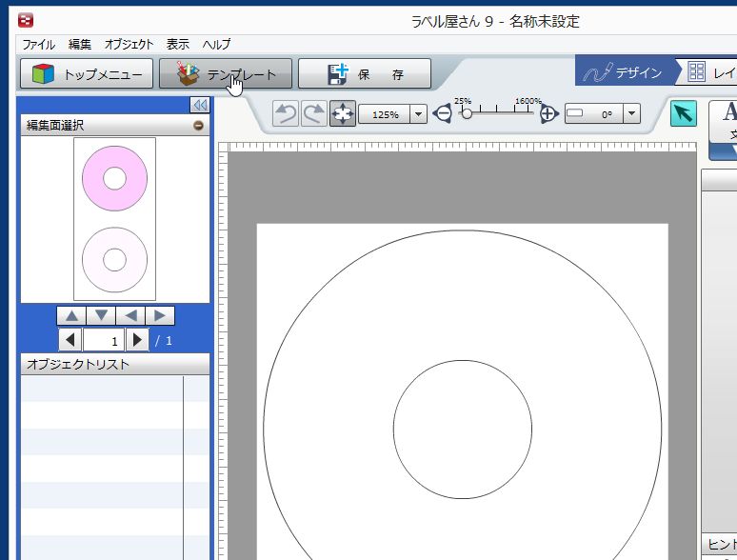This screenshot has height=560, width=737.
Task: Click the down triangle navigation button
Action: 101,315
